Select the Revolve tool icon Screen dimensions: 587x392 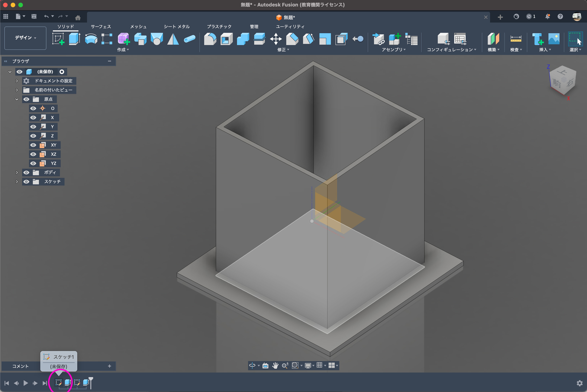tap(91, 39)
